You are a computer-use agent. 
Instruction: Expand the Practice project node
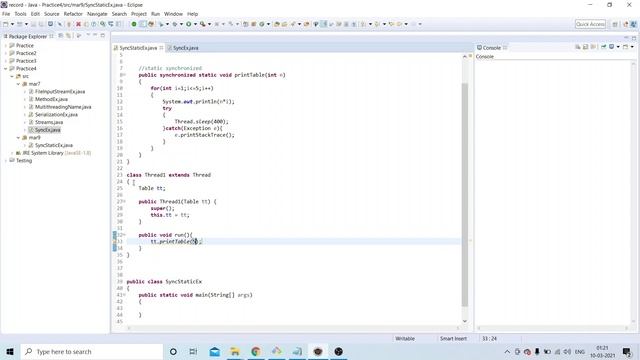6,46
